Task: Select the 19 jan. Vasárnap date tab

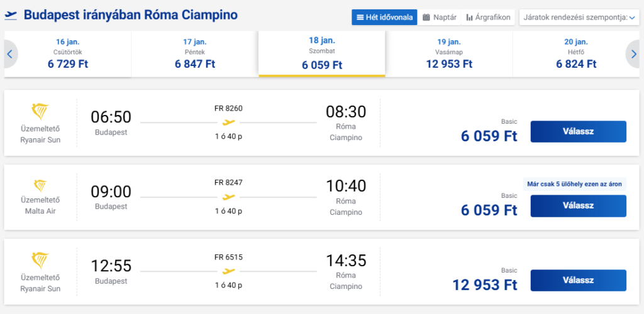Action: [x=449, y=54]
